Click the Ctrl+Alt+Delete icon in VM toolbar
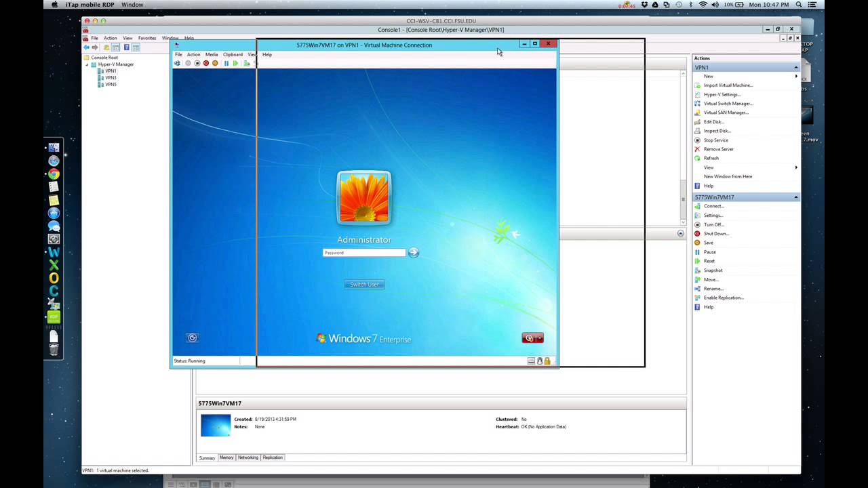 pyautogui.click(x=177, y=63)
